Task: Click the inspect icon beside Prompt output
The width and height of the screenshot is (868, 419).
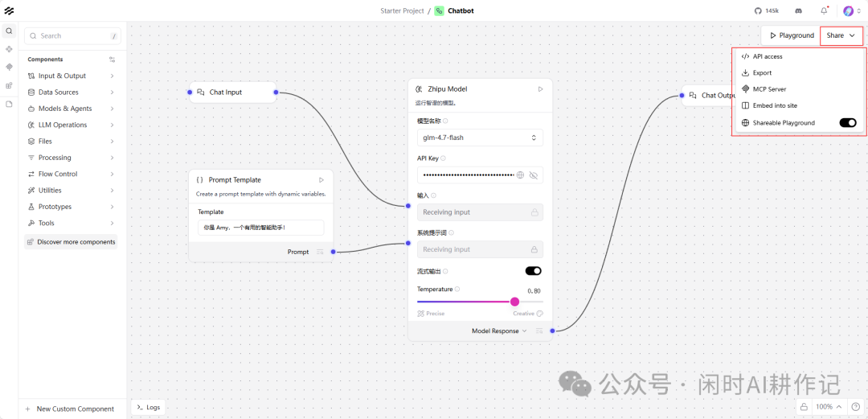Action: [x=320, y=252]
